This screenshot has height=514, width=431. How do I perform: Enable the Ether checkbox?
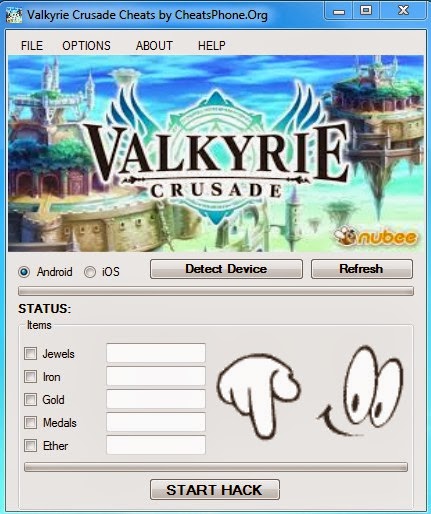click(x=30, y=446)
